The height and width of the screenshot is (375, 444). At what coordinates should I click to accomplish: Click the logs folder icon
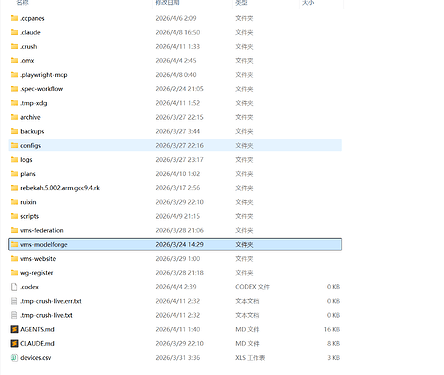point(14,159)
